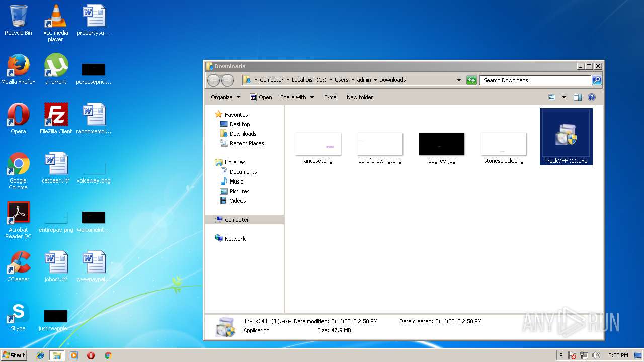Go forward with Explorer Forward arrow
Viewport: 644px width, 362px height.
point(227,80)
